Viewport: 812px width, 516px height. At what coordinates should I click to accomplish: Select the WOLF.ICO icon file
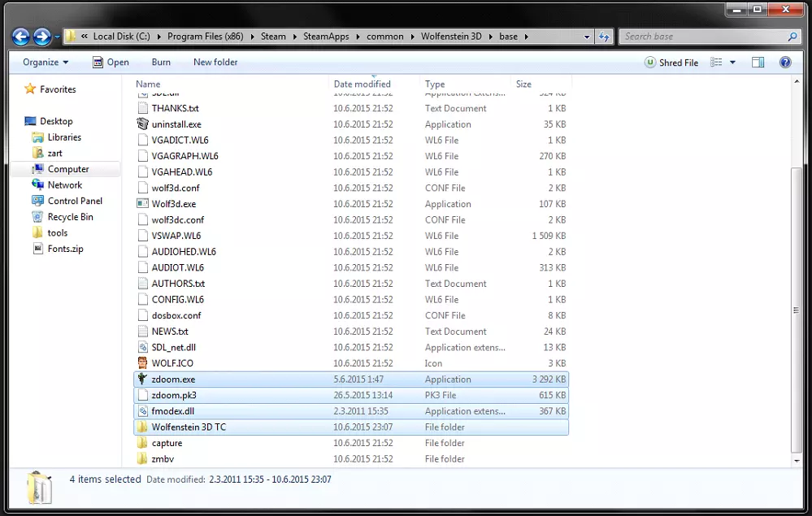[x=142, y=363]
